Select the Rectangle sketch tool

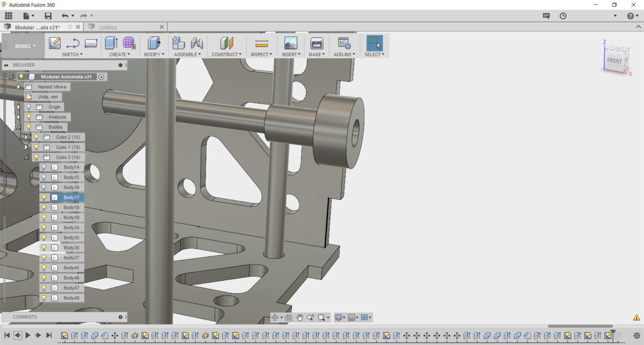click(91, 43)
